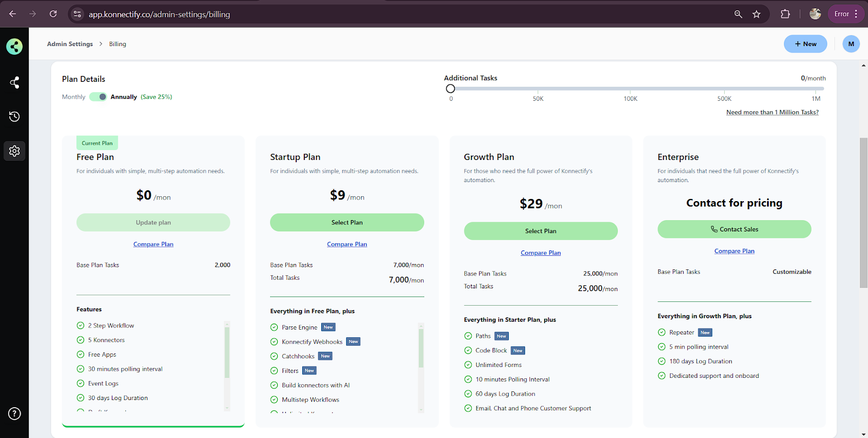The width and height of the screenshot is (868, 438).
Task: Click the check icon beside 2 Step Workflow
Action: pos(80,326)
